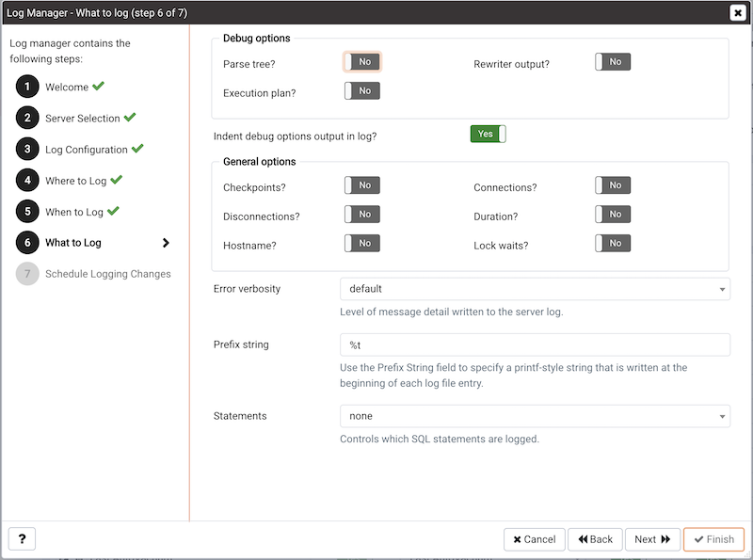Close the Log Manager dialog

coord(738,12)
